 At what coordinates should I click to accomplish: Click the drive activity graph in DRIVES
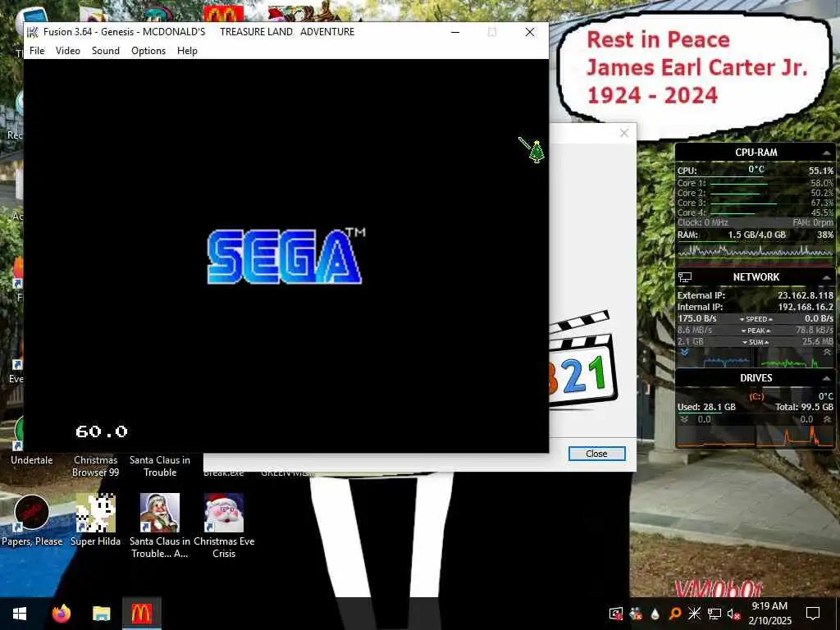[x=756, y=436]
